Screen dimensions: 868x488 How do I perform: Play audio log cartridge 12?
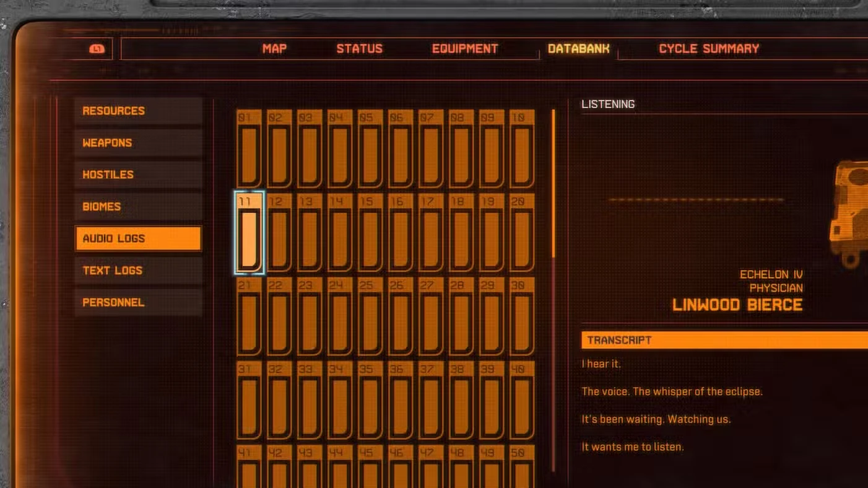click(x=279, y=233)
